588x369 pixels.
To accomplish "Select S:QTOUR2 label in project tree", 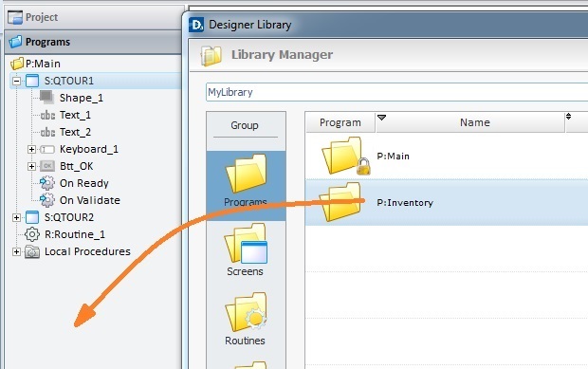I will (69, 217).
